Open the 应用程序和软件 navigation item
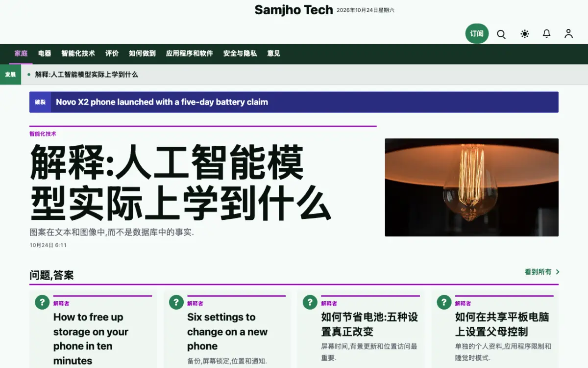 pyautogui.click(x=190, y=53)
